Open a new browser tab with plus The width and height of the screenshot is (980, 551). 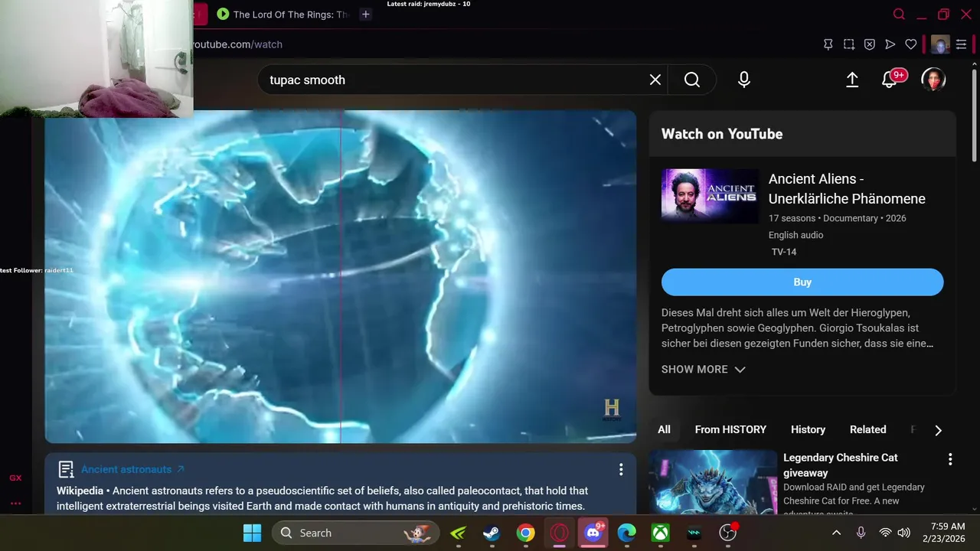(x=366, y=14)
